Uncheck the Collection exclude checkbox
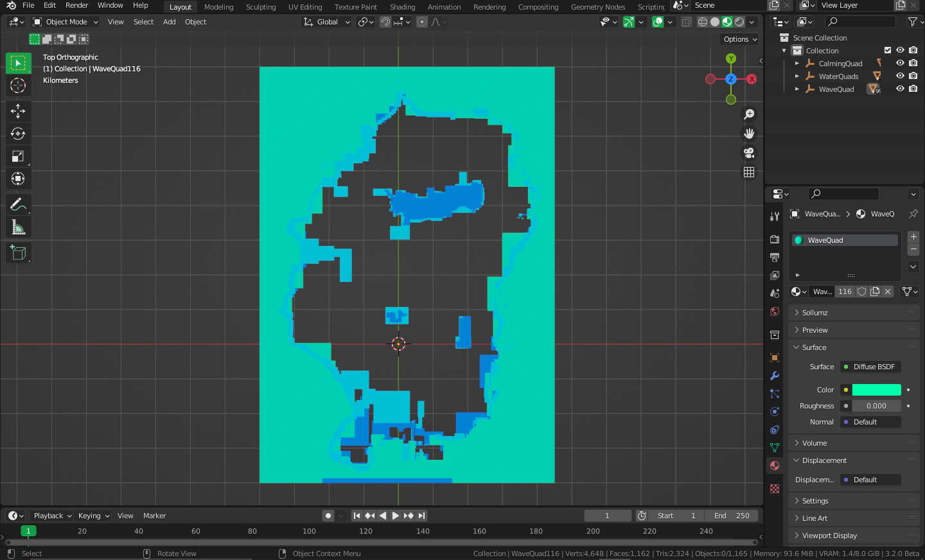925x560 pixels. pos(888,50)
